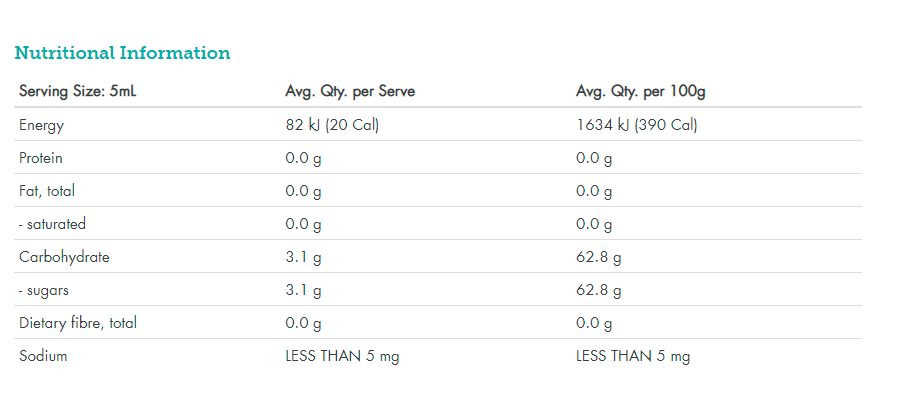Click the Energy row label
This screenshot has width=898, height=418.
point(41,125)
